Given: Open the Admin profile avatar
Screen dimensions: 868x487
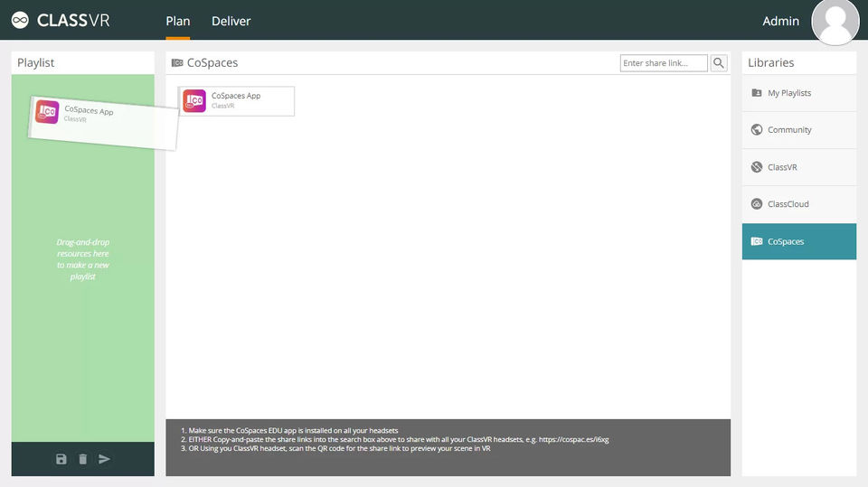Looking at the screenshot, I should pyautogui.click(x=835, y=22).
